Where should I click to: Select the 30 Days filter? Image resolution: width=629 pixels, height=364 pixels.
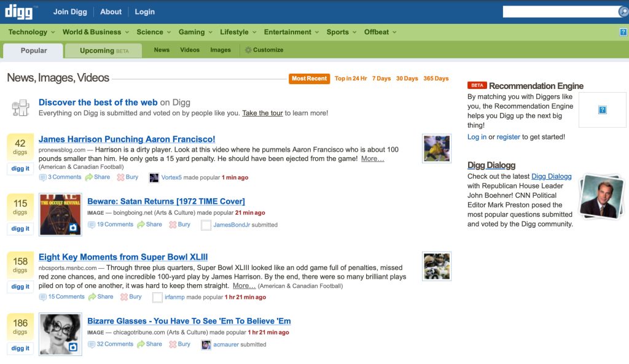[407, 79]
